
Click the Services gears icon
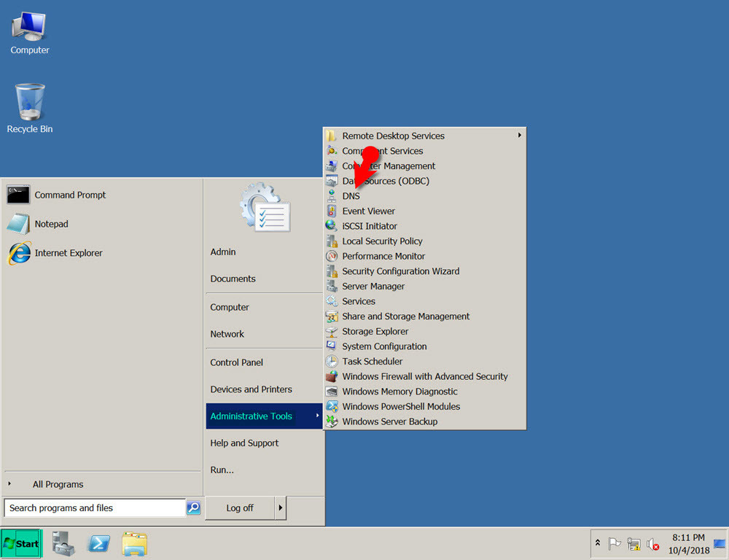tap(331, 301)
